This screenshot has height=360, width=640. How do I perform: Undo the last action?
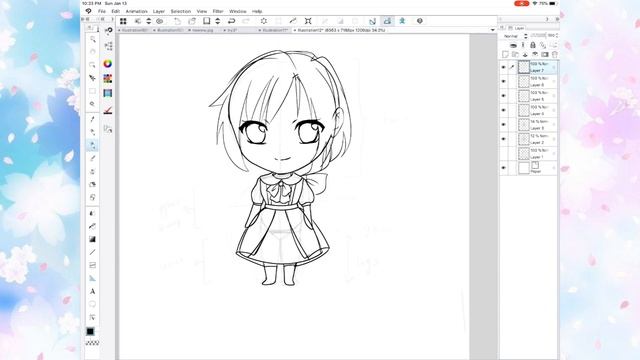[231, 21]
